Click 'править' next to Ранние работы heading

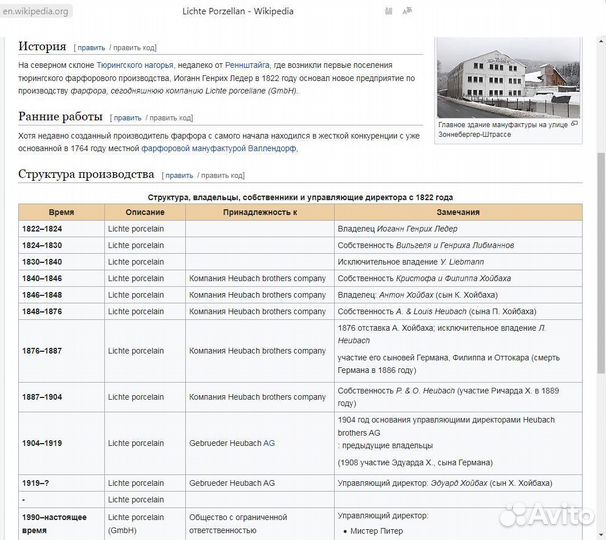click(127, 118)
